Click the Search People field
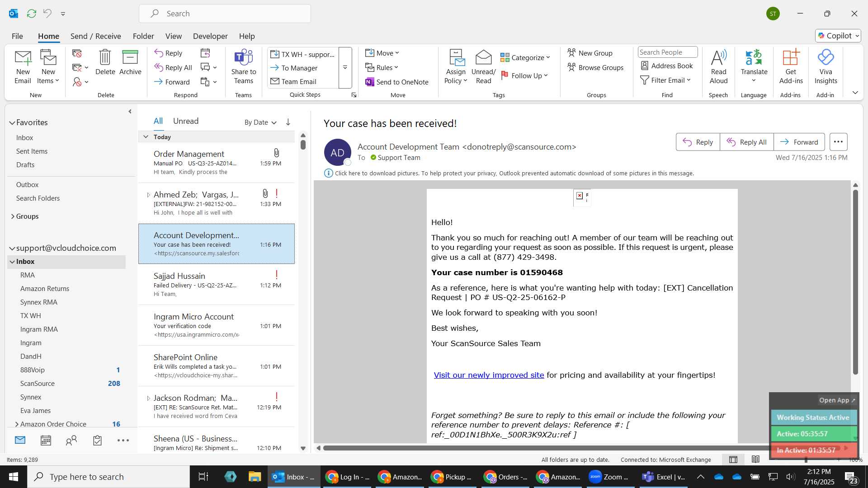 coord(667,52)
